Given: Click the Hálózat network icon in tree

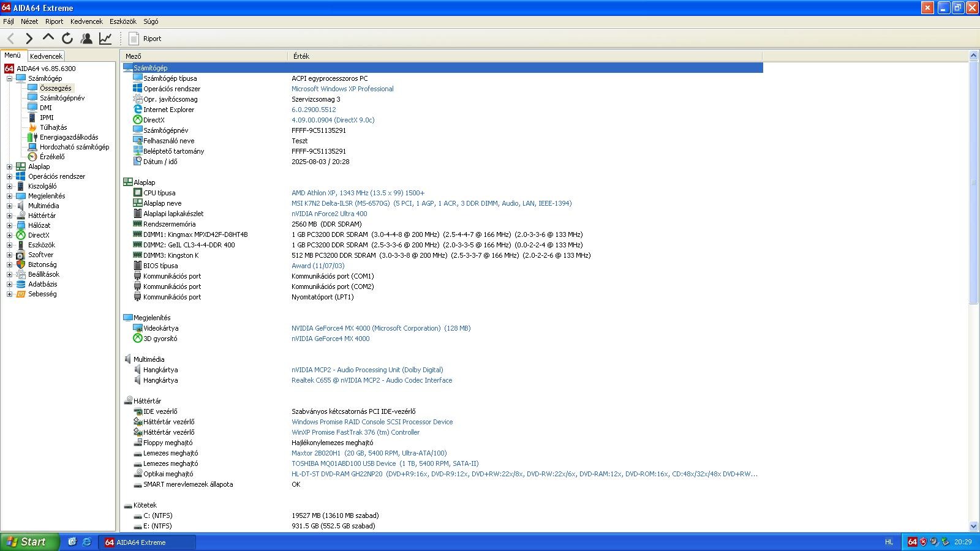Looking at the screenshot, I should click(21, 225).
